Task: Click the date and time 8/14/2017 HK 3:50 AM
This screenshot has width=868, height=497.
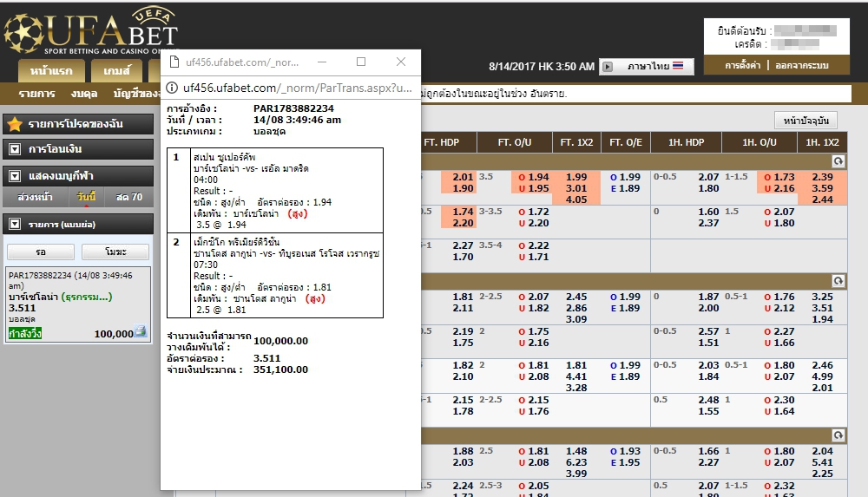Action: coord(542,67)
